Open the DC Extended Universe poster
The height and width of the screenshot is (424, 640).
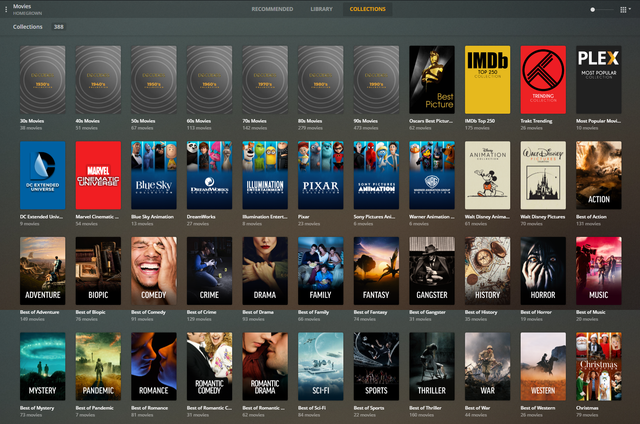tap(42, 175)
